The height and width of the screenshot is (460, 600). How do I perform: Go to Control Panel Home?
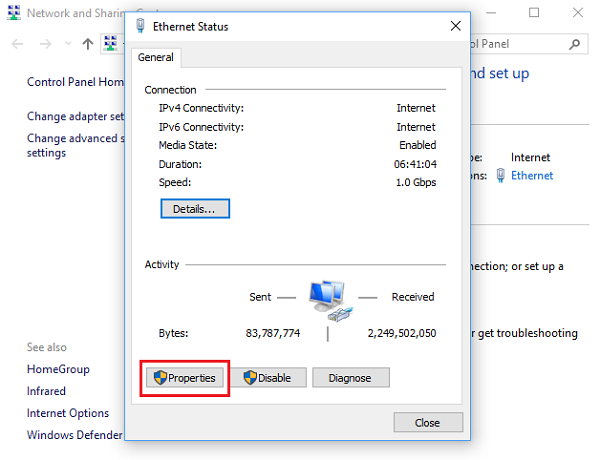tap(76, 82)
